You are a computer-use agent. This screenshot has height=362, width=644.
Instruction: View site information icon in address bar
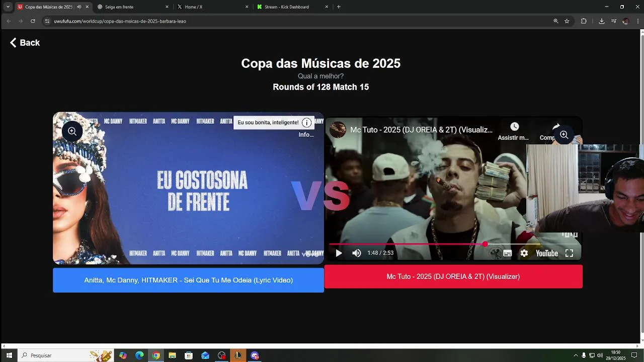[x=47, y=21]
